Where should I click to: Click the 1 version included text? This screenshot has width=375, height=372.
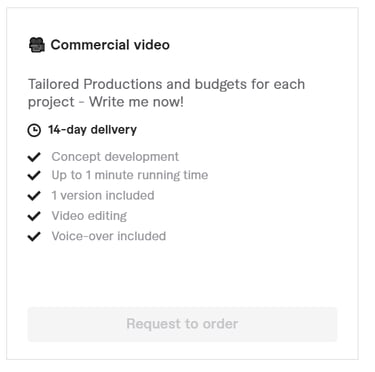pyautogui.click(x=103, y=196)
